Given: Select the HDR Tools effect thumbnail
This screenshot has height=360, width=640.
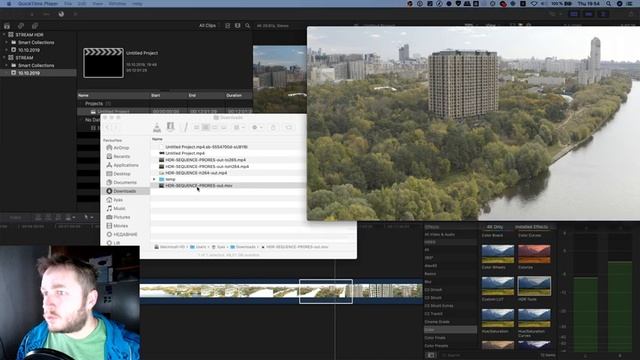Looking at the screenshot, I should (x=534, y=286).
